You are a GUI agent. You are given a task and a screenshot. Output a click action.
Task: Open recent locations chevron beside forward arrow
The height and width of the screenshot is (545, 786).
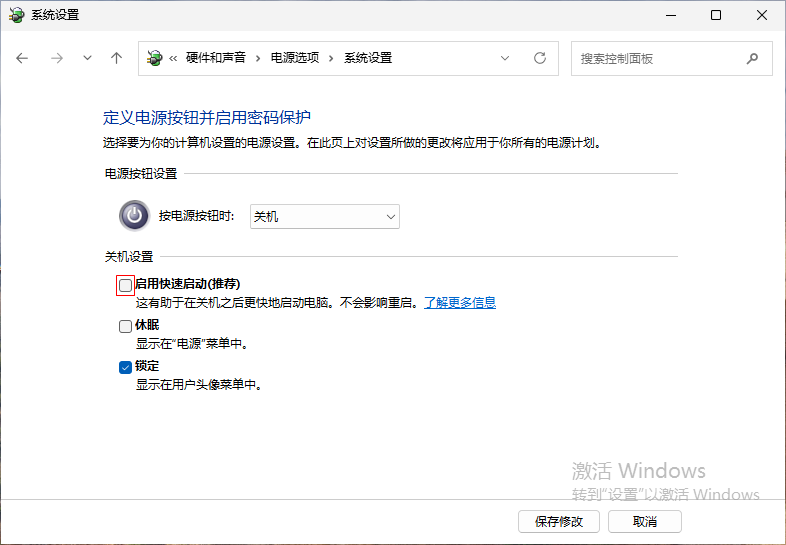(87, 58)
